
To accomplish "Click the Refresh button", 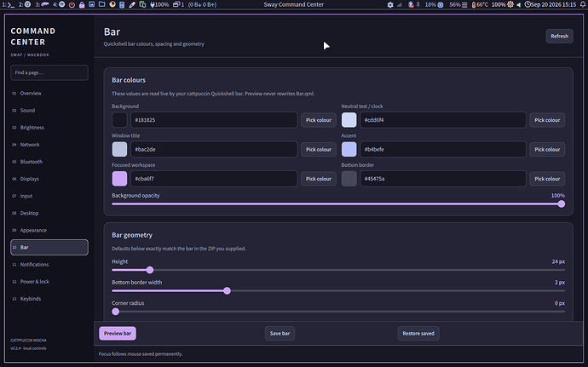I will click(560, 37).
